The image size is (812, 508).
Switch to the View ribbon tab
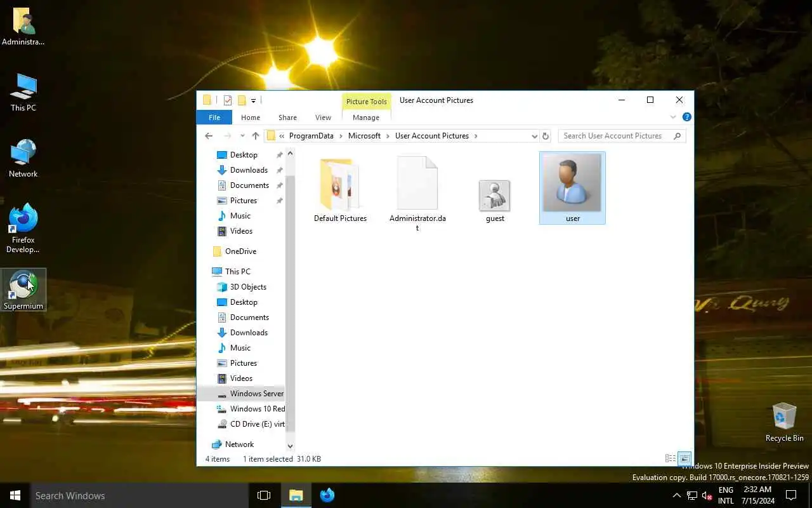tap(323, 117)
